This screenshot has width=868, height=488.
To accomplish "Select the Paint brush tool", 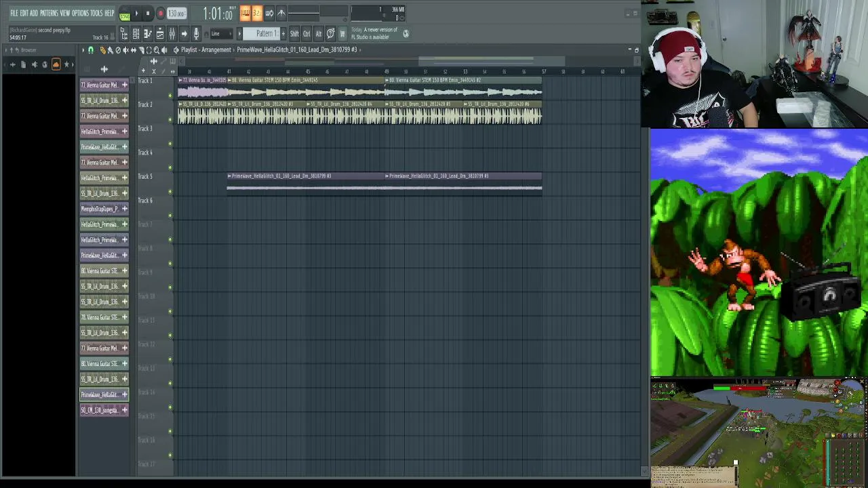I will click(111, 50).
